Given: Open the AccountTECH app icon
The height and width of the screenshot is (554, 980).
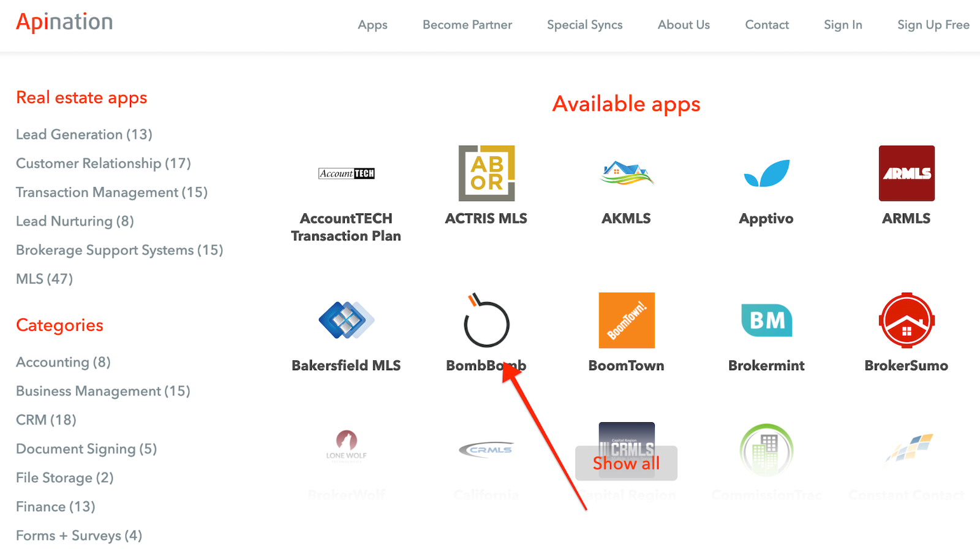Looking at the screenshot, I should (x=347, y=173).
